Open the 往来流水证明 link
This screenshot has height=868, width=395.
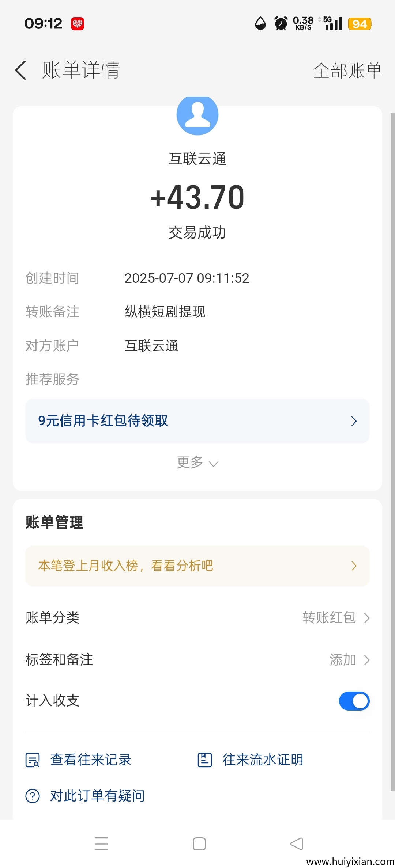(x=263, y=760)
